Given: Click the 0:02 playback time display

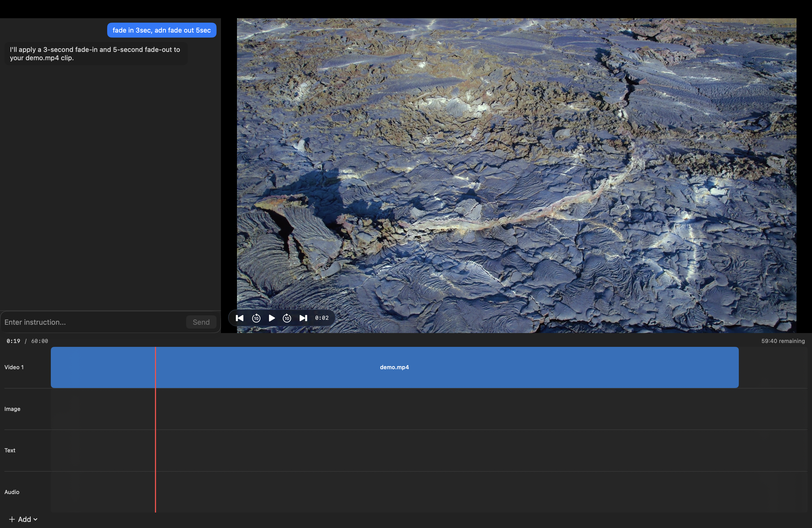Looking at the screenshot, I should [322, 318].
